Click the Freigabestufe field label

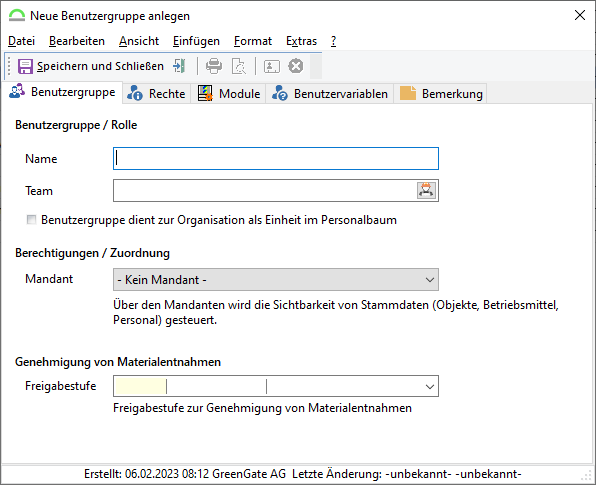[x=60, y=386]
